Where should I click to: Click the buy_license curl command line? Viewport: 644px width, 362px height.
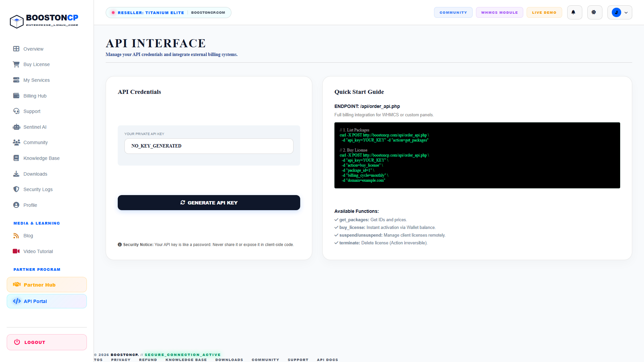384,155
